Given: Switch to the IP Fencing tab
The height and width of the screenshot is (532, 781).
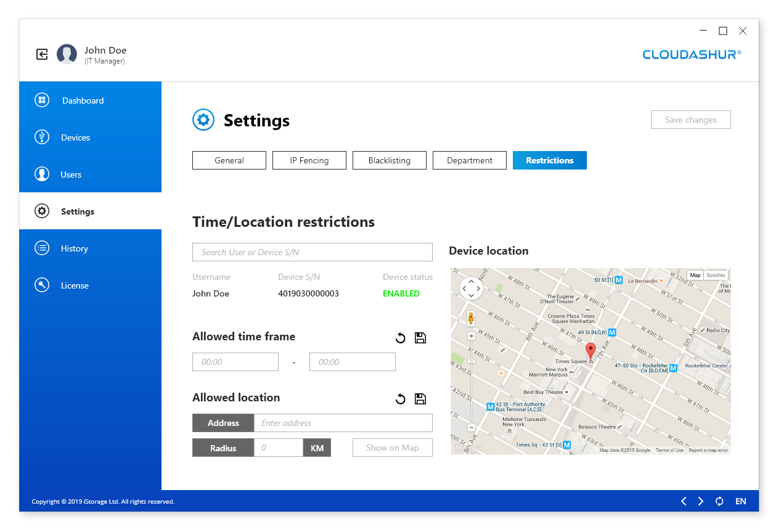Looking at the screenshot, I should point(309,160).
